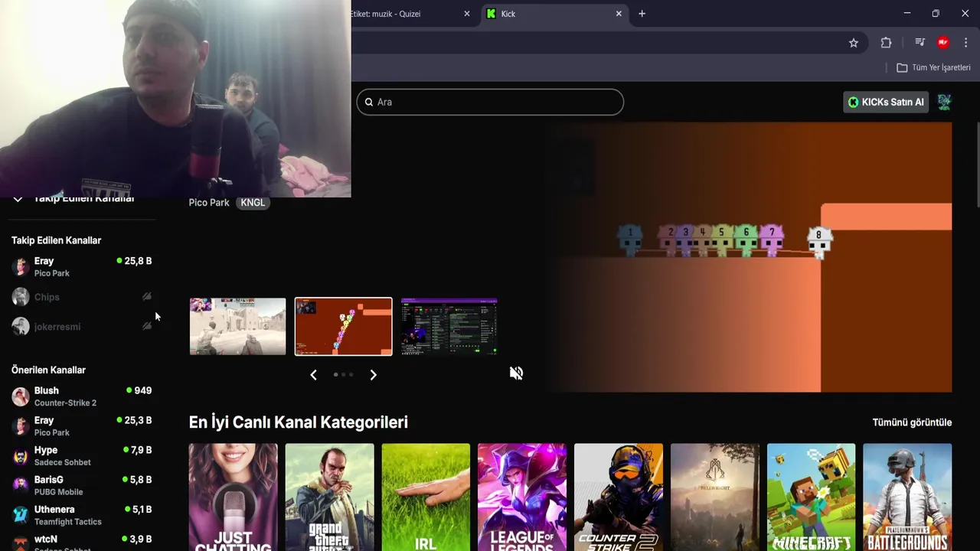The height and width of the screenshot is (551, 980).
Task: Open the BarisG channel
Action: pyautogui.click(x=82, y=486)
